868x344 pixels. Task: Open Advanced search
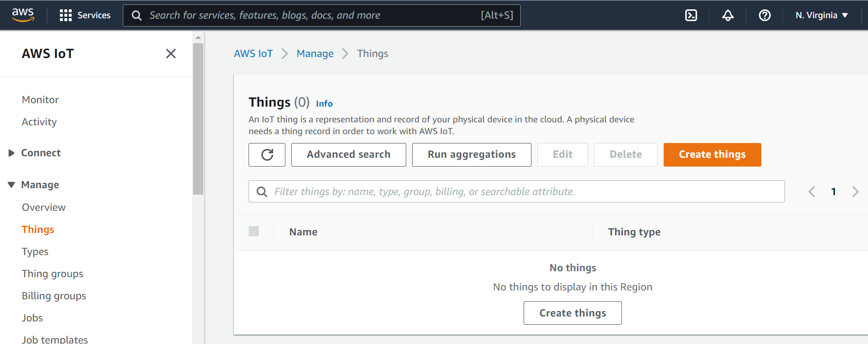pos(349,155)
